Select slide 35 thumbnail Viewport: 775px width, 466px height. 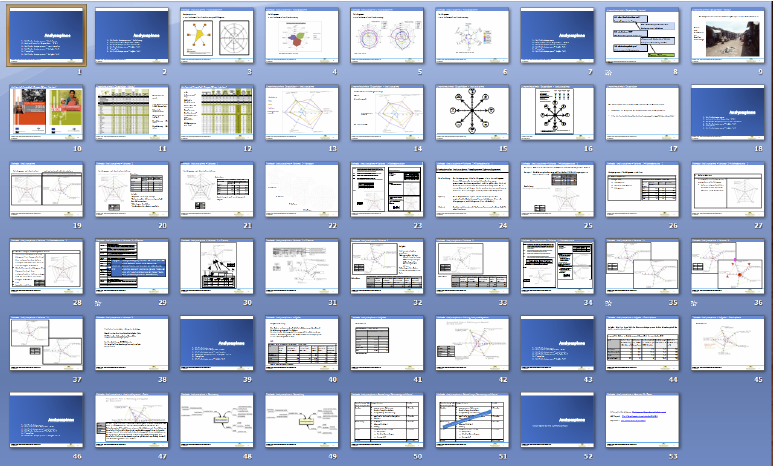click(642, 267)
